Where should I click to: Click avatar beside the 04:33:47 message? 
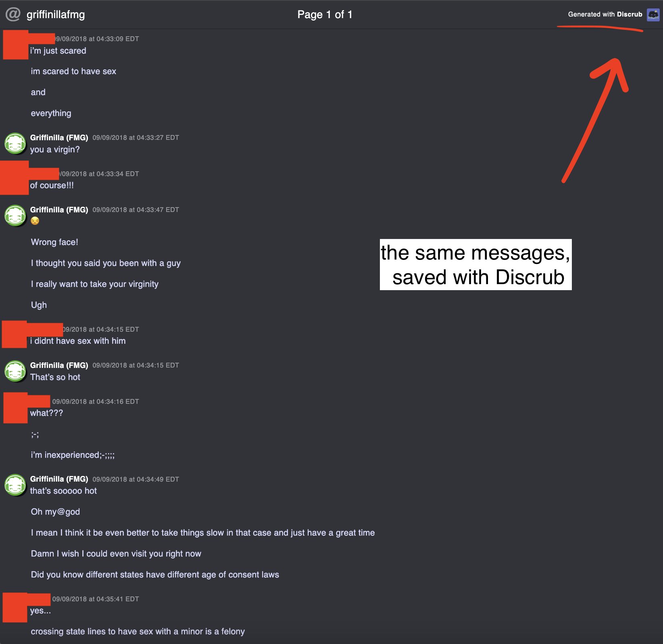click(15, 216)
